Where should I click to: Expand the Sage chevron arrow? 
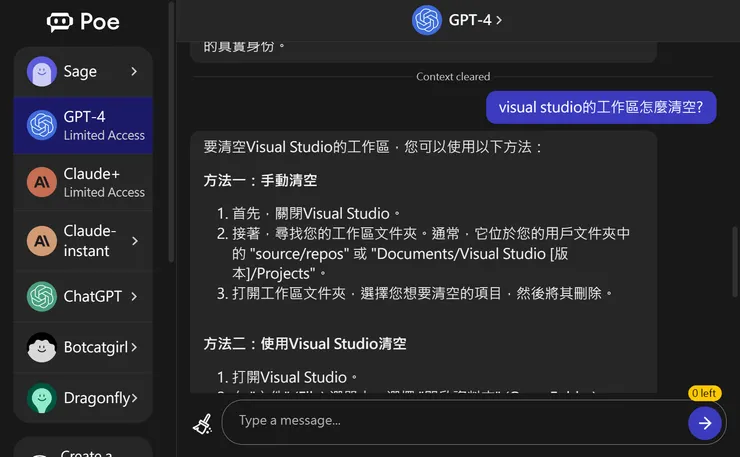point(134,71)
